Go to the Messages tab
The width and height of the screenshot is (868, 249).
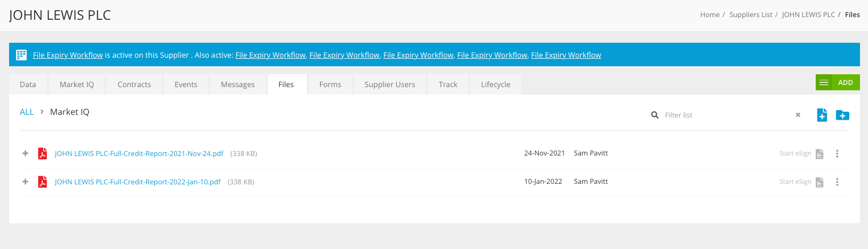coord(238,84)
